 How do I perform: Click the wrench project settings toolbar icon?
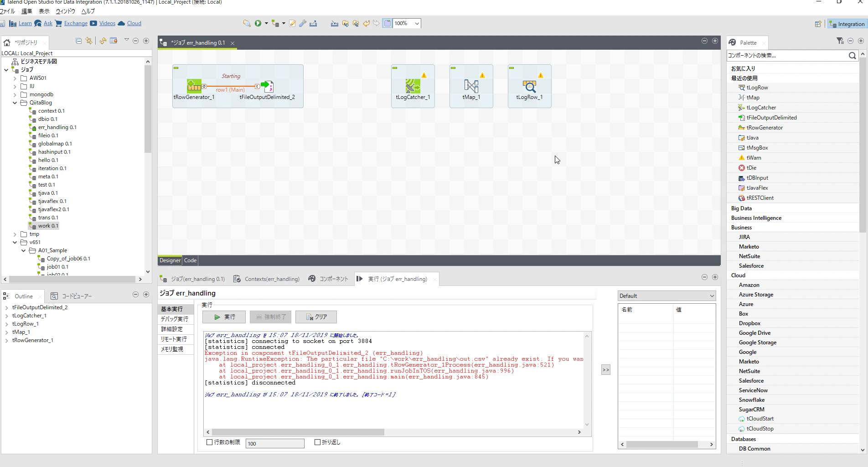[x=303, y=23]
